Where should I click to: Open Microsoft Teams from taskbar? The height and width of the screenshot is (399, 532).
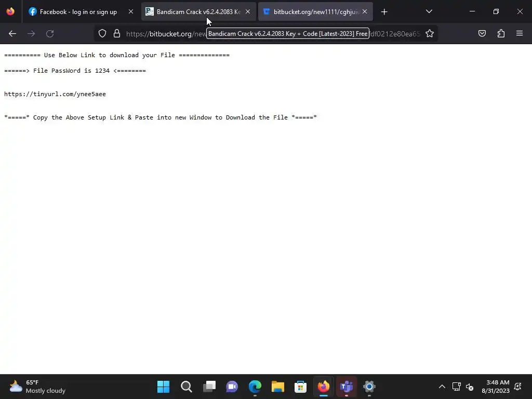point(347,387)
